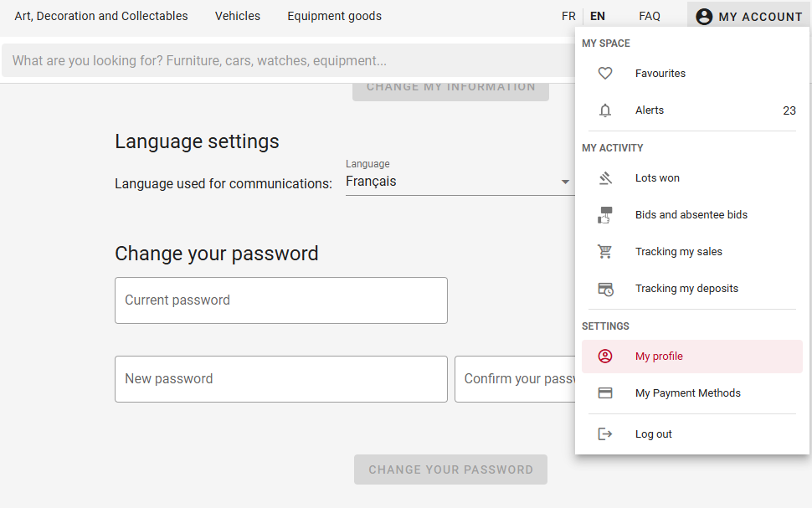Click the CHANGE YOUR PASSWORD button
The height and width of the screenshot is (508, 812).
450,470
